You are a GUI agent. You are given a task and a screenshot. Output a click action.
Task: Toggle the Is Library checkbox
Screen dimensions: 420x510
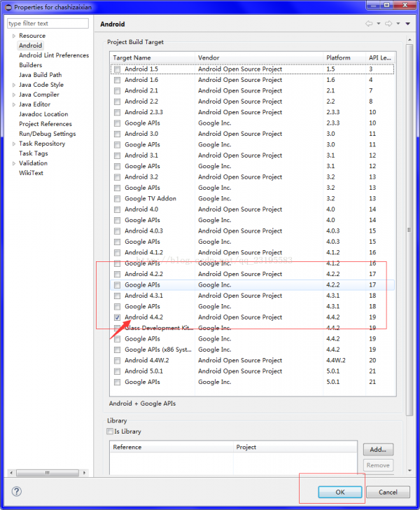110,432
